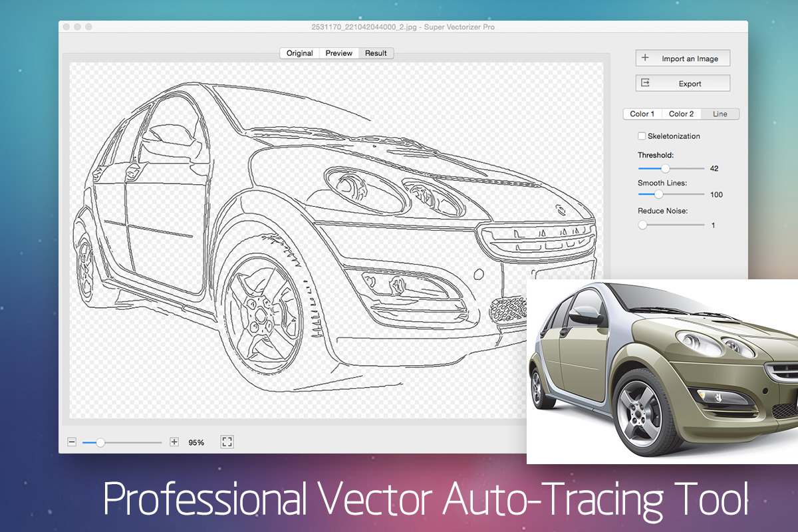Viewport: 798px width, 532px height.
Task: Click the Smooth Lines value 100
Action: point(716,195)
